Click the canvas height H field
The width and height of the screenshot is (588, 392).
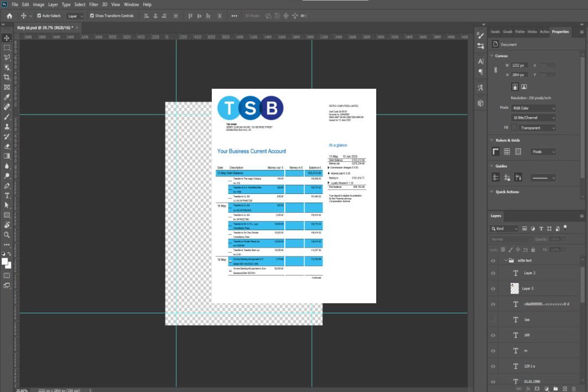point(519,75)
